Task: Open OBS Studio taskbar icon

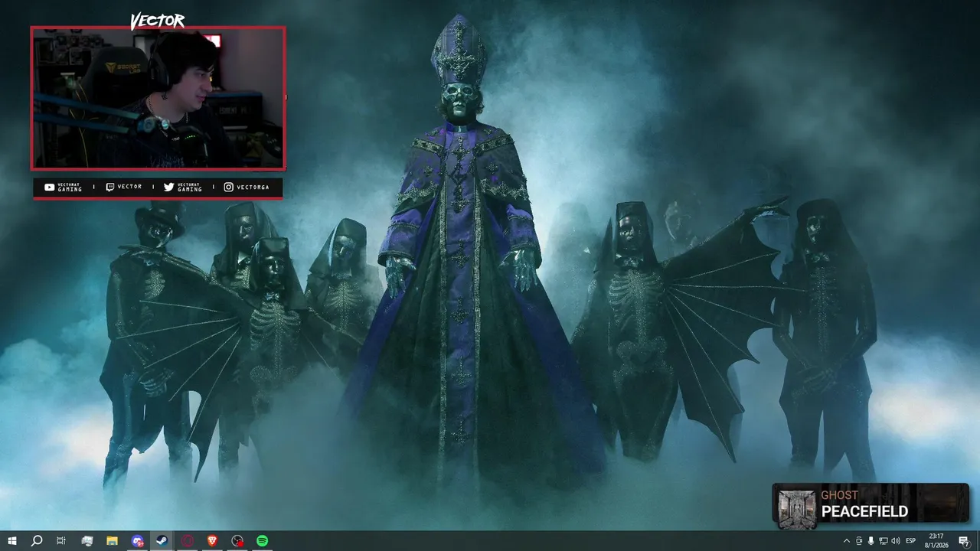Action: click(237, 540)
